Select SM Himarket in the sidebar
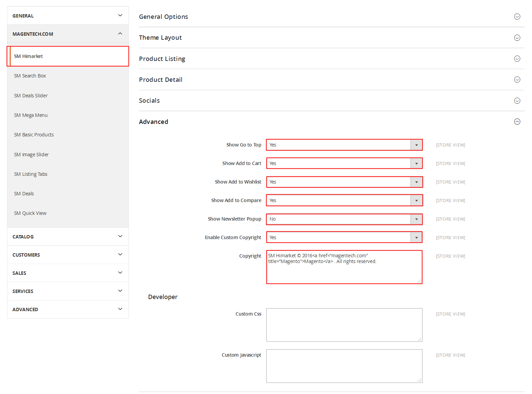The image size is (532, 394). [68, 56]
